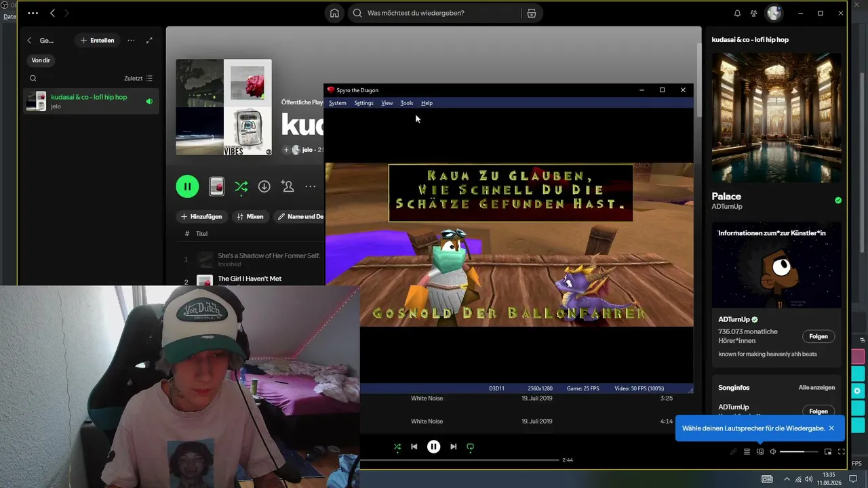Image resolution: width=868 pixels, height=488 pixels.
Task: Click the red gem icon in Spyro title bar
Action: tap(331, 90)
